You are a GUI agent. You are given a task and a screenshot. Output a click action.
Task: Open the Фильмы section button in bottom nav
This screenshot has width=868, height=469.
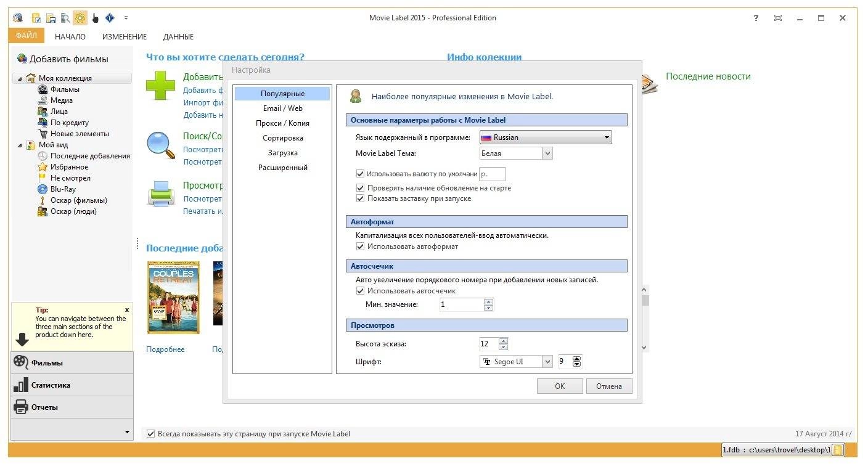pos(72,363)
